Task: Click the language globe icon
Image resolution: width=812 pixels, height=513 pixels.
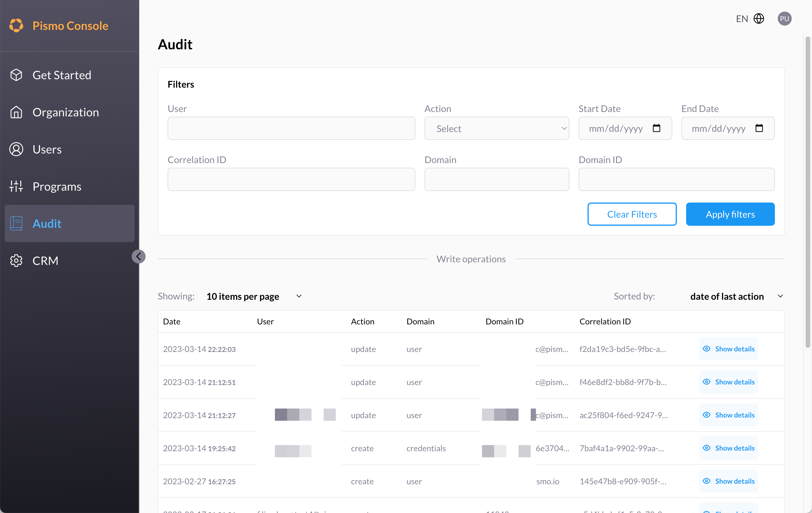Action: [x=759, y=19]
